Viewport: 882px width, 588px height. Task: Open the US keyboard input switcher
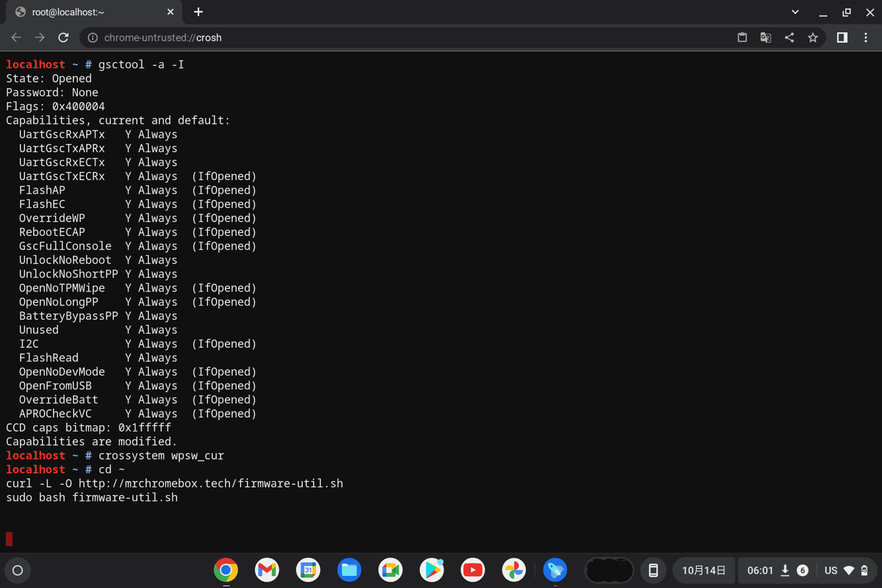tap(830, 570)
